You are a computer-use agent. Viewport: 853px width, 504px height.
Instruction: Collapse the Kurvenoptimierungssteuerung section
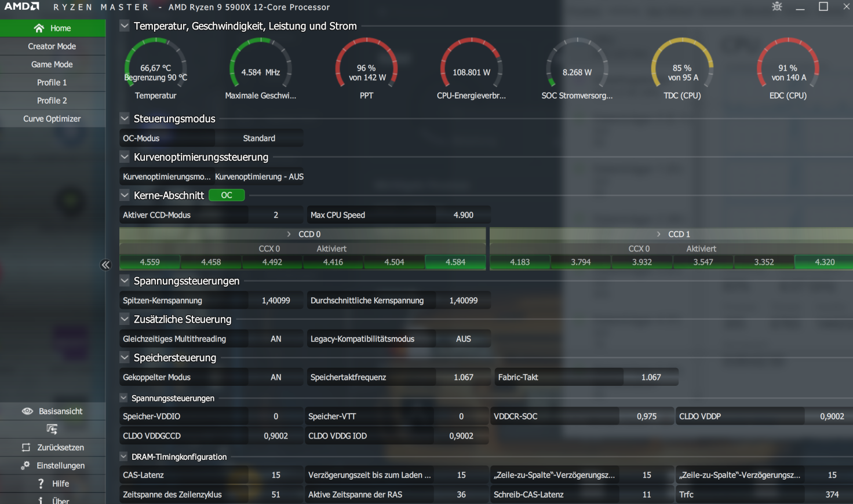(125, 156)
